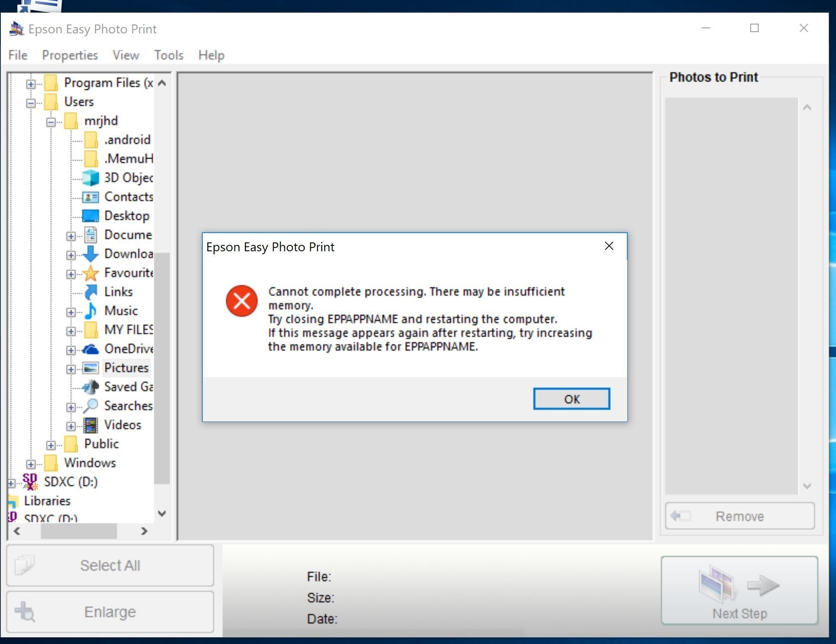The width and height of the screenshot is (836, 644).
Task: Select the Libraries icon in the tree
Action: click(x=13, y=501)
